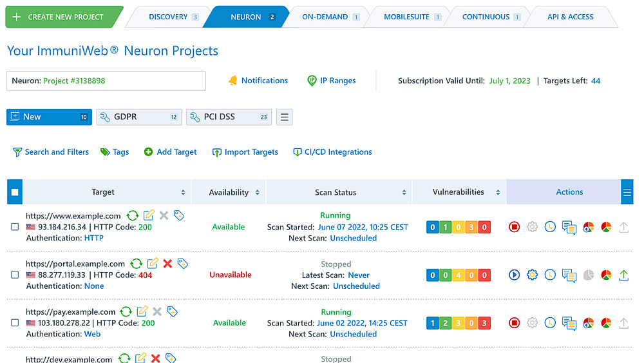
Task: Open the hamburger menu beside PCI DSS
Action: pos(285,117)
